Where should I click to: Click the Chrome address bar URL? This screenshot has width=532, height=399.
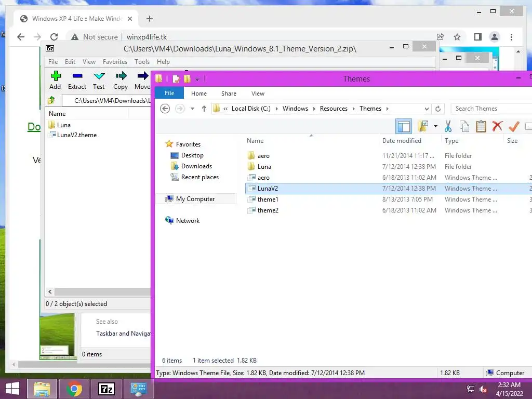(x=147, y=37)
